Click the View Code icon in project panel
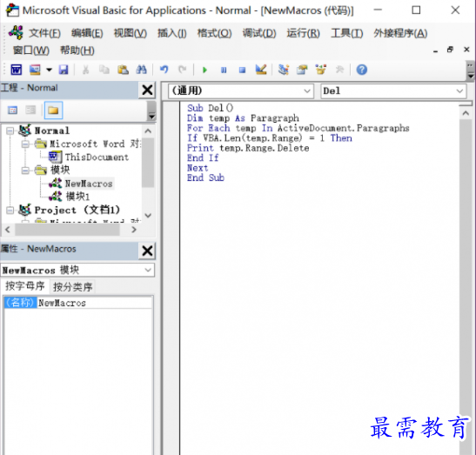476x455 pixels. click(12, 110)
